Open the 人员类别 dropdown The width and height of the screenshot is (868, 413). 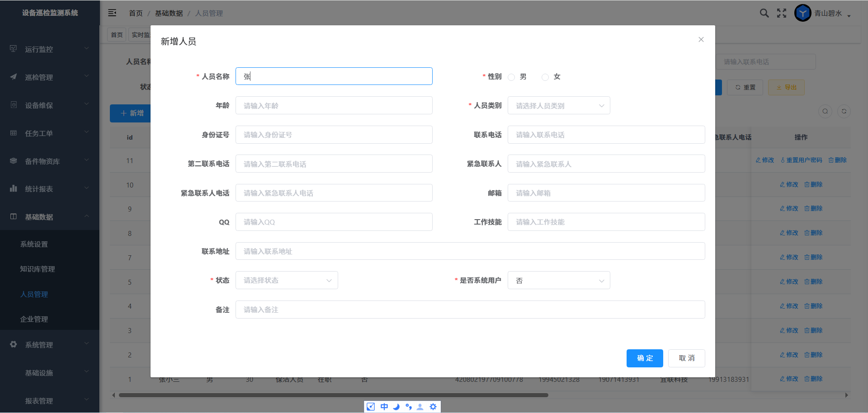[x=559, y=106]
